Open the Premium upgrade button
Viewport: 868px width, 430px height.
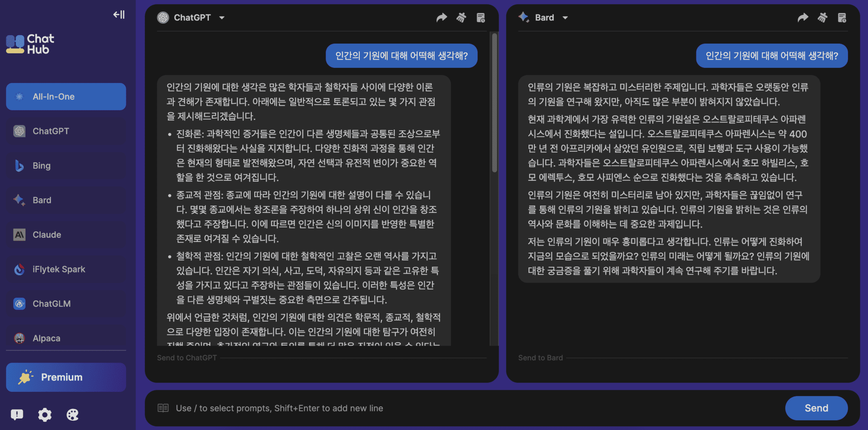66,377
